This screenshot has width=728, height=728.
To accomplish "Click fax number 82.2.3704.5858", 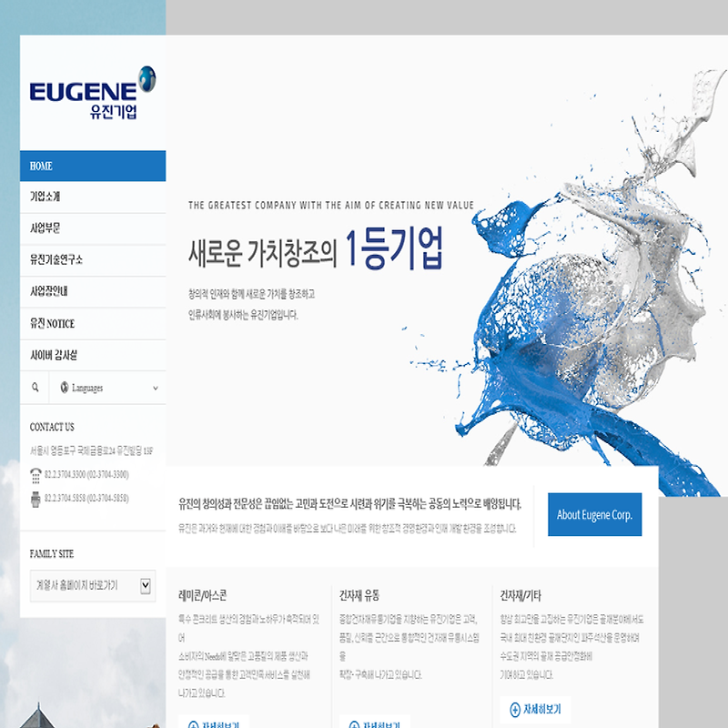I will click(86, 498).
